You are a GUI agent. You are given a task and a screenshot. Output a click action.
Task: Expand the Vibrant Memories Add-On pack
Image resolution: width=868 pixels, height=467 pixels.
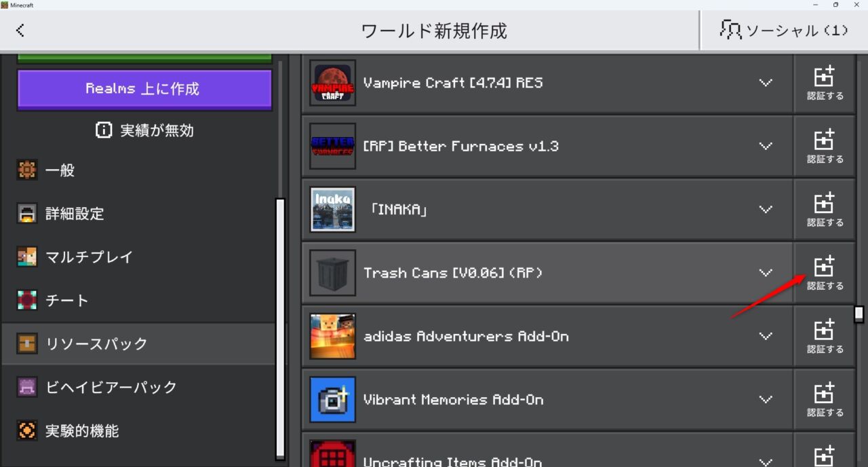point(766,400)
